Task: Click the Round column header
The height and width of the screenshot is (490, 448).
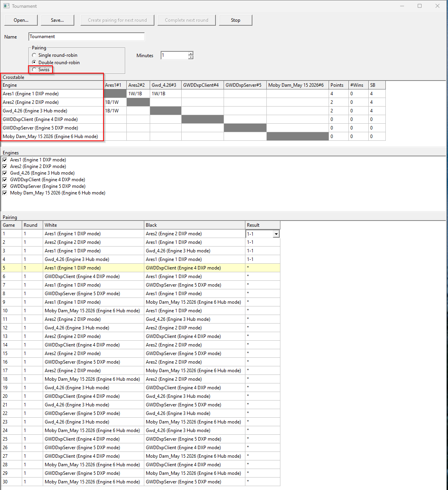Action: pos(32,225)
